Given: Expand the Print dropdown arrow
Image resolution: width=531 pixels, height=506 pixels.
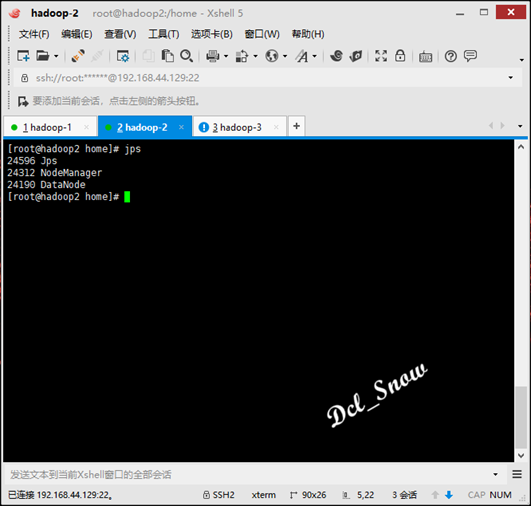Looking at the screenshot, I should 226,56.
